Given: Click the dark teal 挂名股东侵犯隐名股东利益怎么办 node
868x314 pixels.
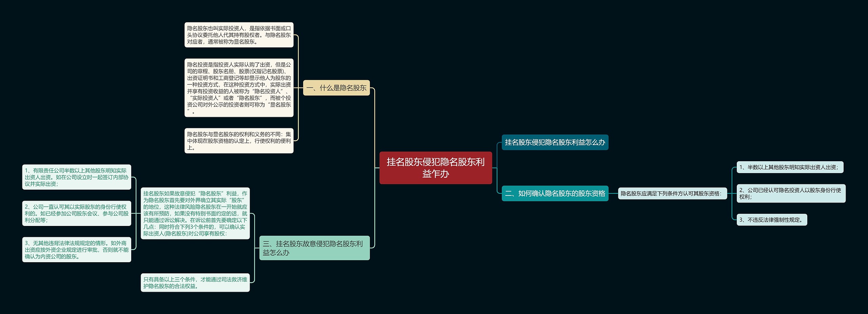Looking at the screenshot, I should pyautogui.click(x=555, y=142).
